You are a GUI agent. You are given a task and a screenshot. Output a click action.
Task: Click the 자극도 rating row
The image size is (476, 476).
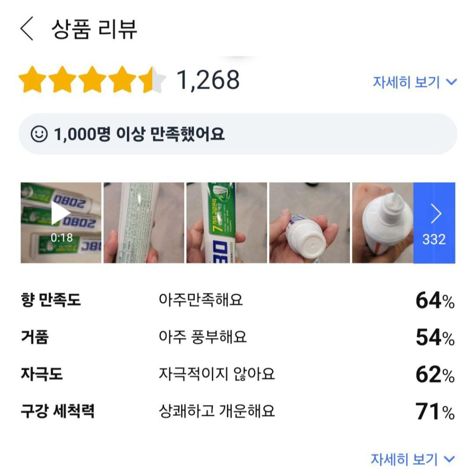(237, 374)
